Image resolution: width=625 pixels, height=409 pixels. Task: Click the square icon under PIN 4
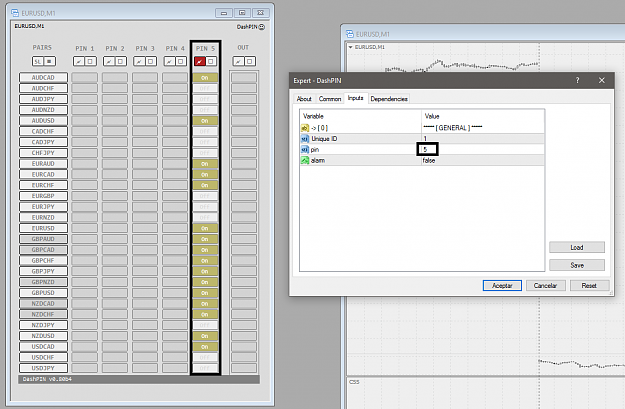point(181,61)
